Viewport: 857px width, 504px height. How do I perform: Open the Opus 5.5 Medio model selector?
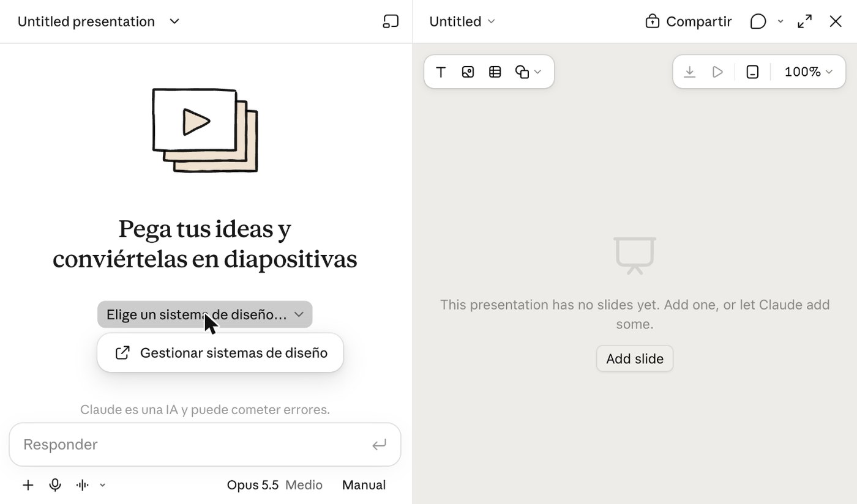tap(275, 485)
